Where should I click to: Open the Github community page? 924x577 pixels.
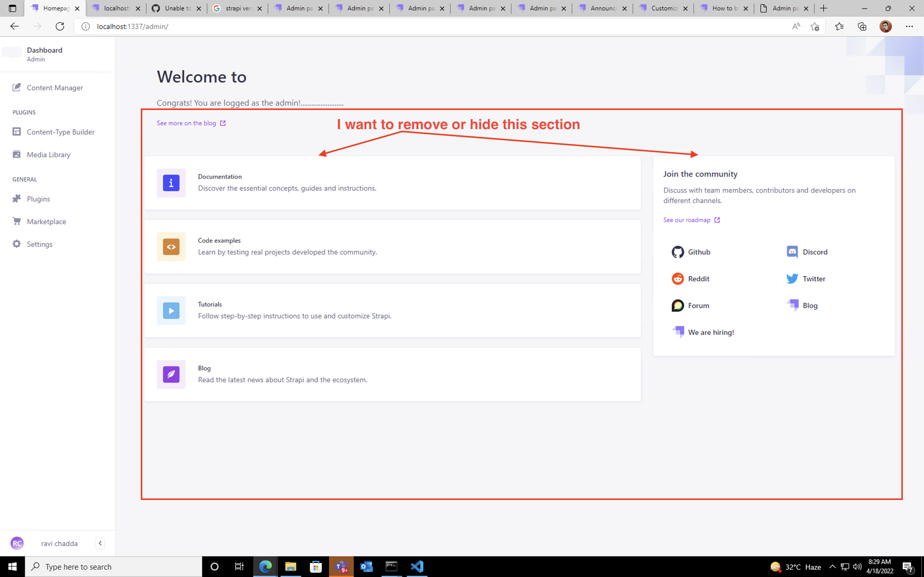699,252
